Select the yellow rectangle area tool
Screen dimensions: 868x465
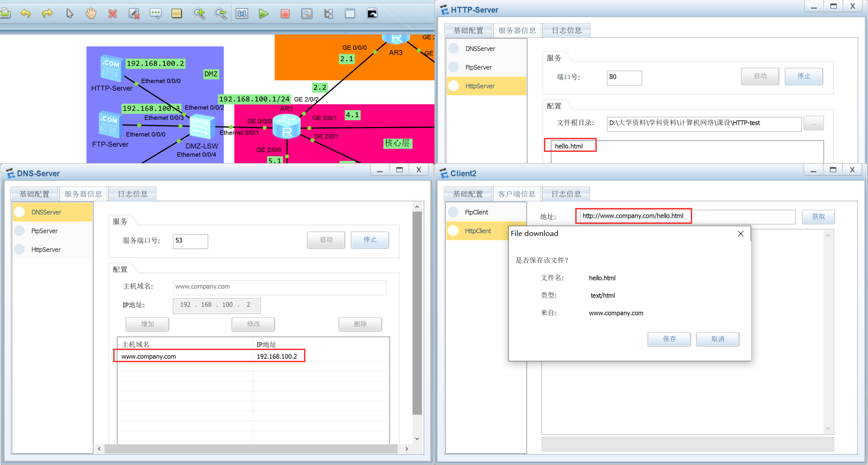[x=177, y=14]
